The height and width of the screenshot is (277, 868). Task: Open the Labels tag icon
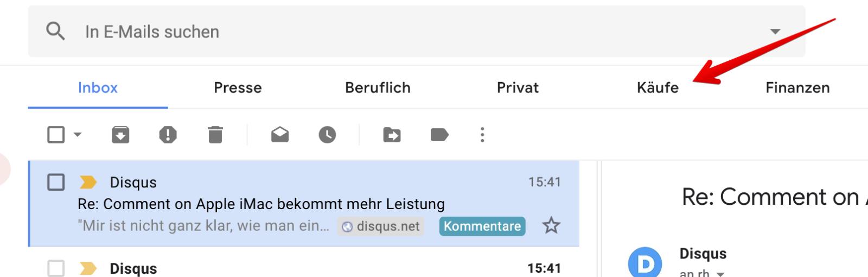(439, 135)
